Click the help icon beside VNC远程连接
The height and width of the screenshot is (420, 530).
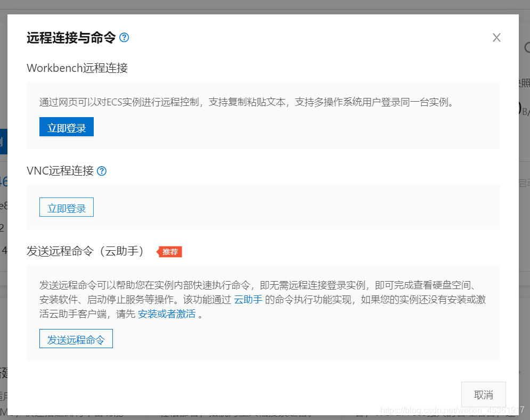point(102,171)
